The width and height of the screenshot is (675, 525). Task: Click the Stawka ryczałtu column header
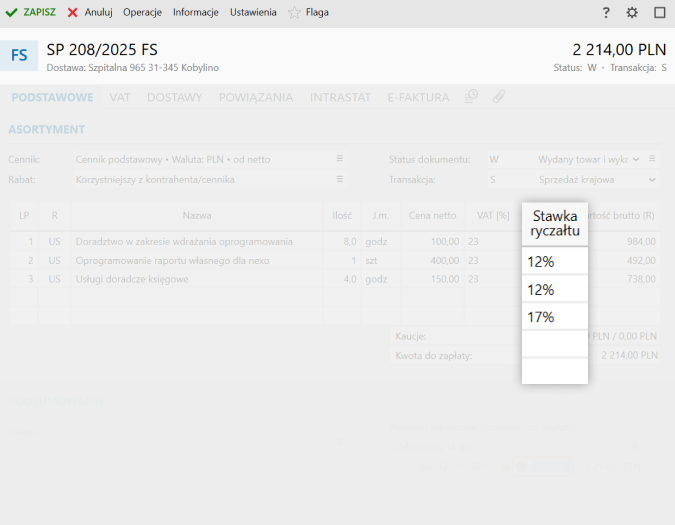[555, 223]
